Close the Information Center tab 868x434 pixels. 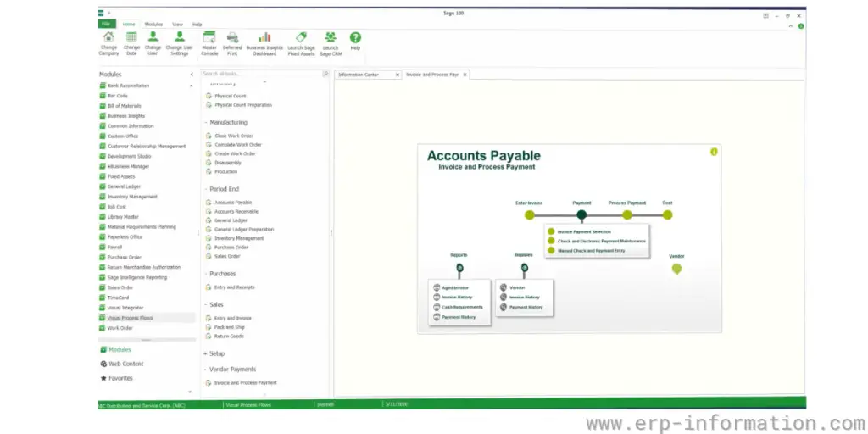(397, 75)
